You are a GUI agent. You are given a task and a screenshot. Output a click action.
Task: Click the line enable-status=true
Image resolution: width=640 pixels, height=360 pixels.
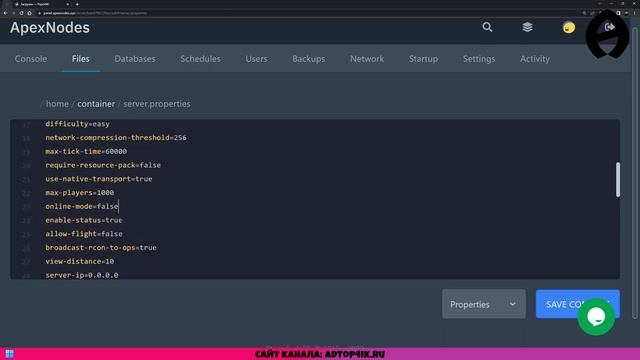84,220
